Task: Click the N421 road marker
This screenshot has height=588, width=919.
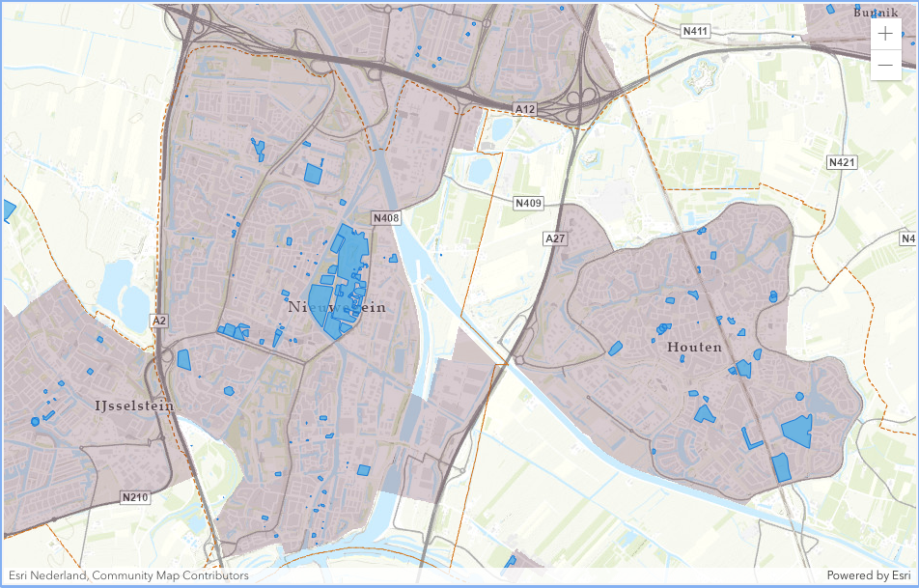Action: (842, 162)
